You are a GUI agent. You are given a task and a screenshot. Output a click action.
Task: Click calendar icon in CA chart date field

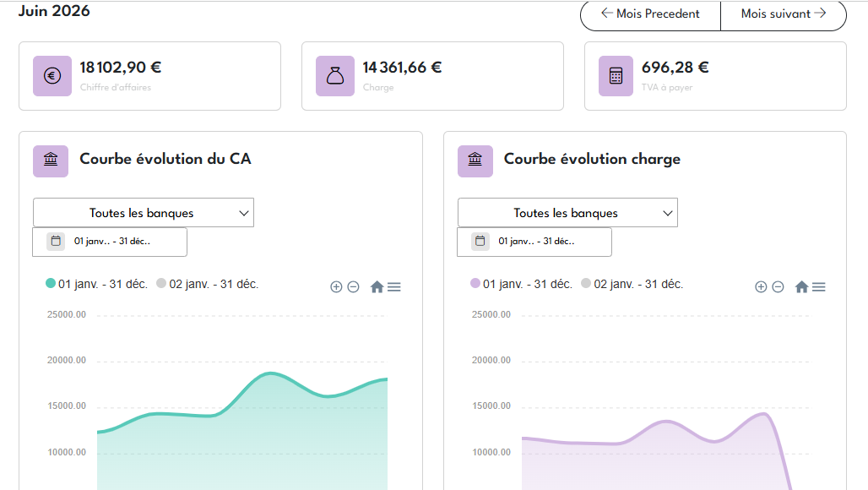click(56, 241)
